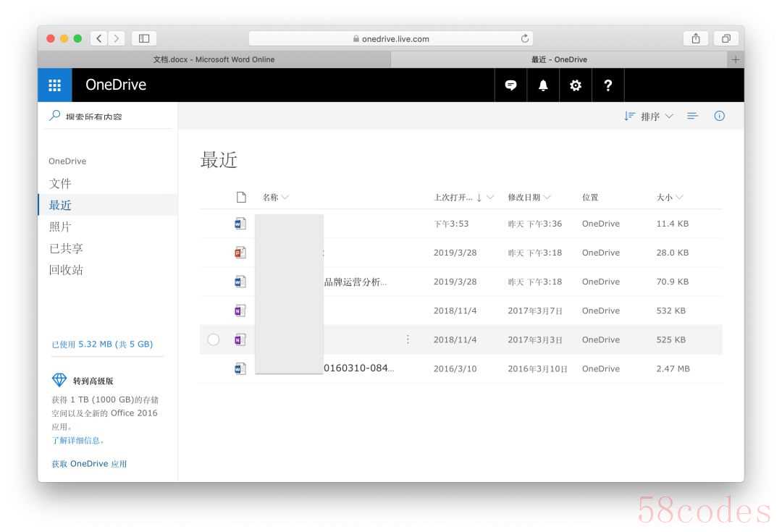Switch view with the list layout icon
This screenshot has height=532, width=782.
coord(692,117)
